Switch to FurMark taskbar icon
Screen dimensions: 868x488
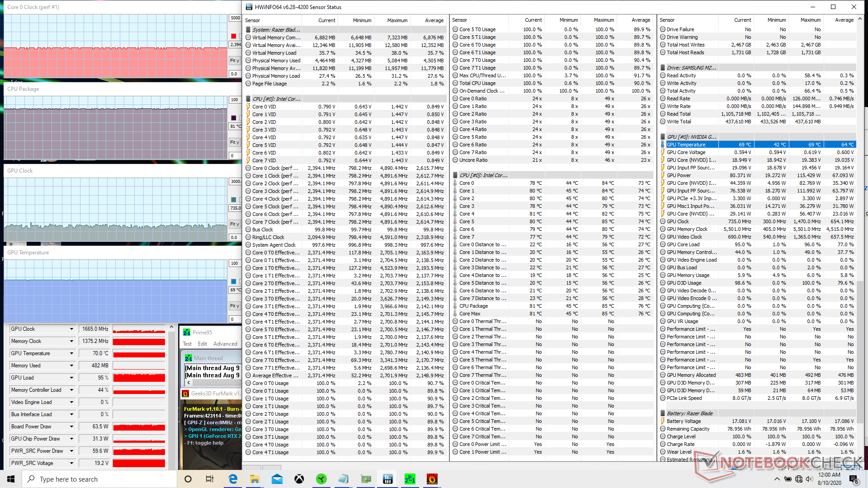click(432, 479)
